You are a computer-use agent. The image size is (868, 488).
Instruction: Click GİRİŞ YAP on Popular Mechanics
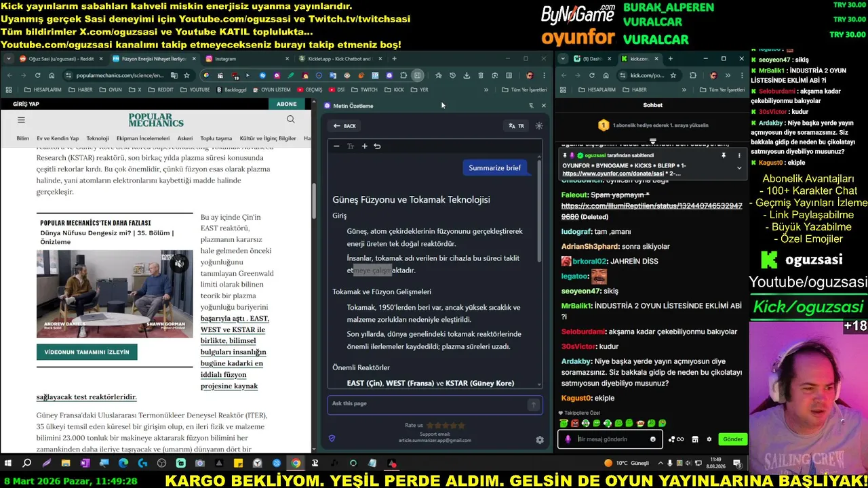[x=26, y=104]
